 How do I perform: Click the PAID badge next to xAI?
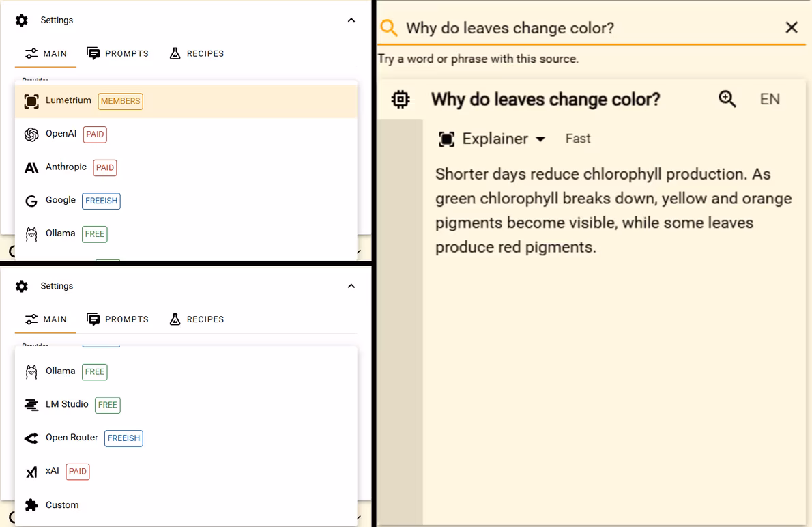[78, 471]
